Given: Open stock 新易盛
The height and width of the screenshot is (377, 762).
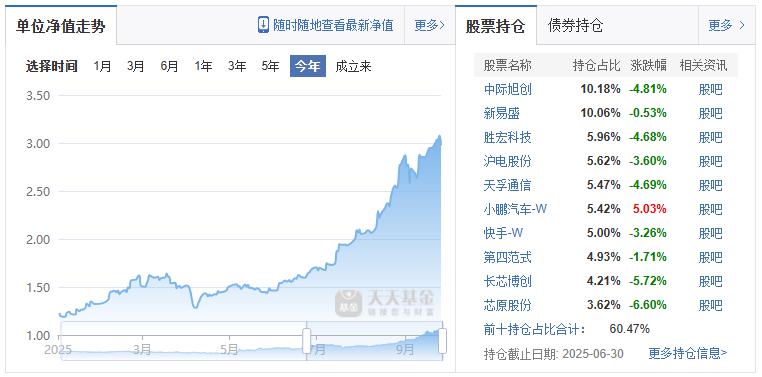Looking at the screenshot, I should click(502, 113).
